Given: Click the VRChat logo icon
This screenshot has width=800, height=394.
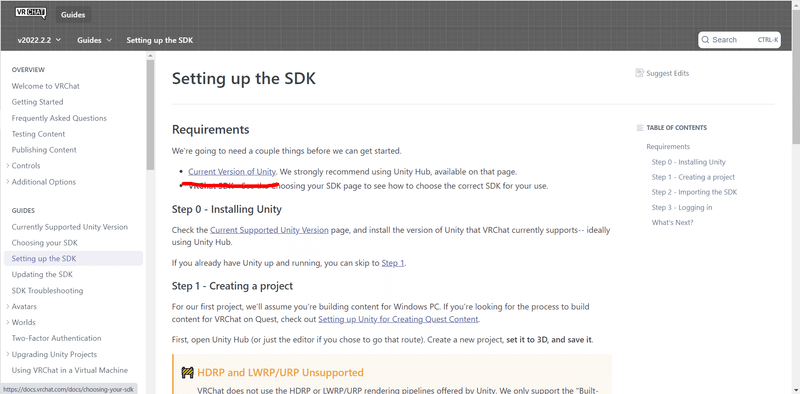Looking at the screenshot, I should pyautogui.click(x=31, y=13).
